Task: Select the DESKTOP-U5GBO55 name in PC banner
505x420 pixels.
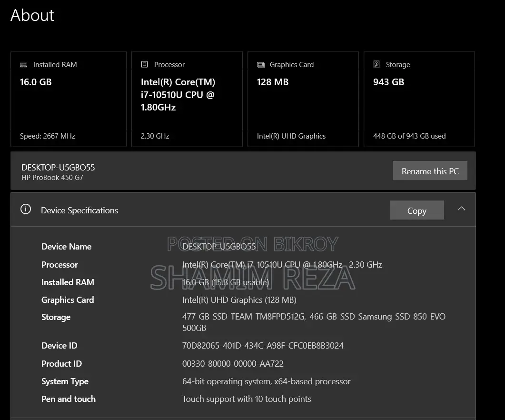Action: tap(58, 168)
